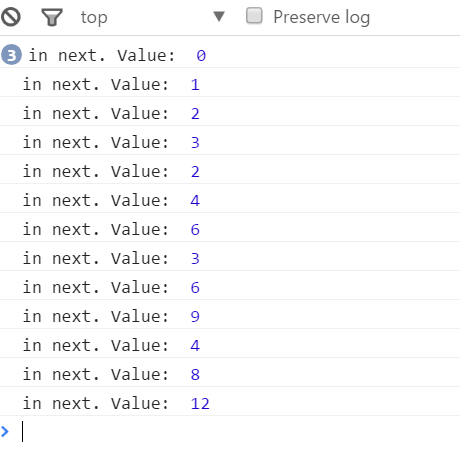The image size is (460, 453).
Task: Select the top context selector
Action: click(153, 17)
